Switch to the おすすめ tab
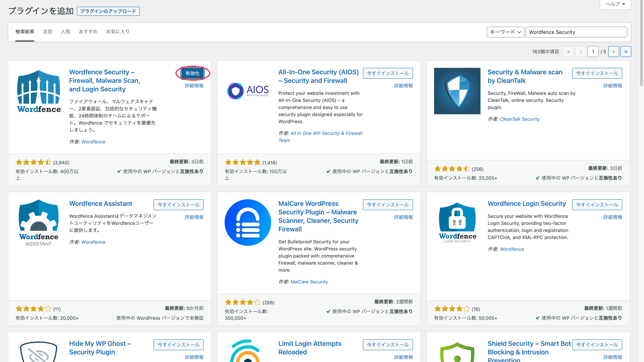This screenshot has height=362, width=644. click(88, 32)
